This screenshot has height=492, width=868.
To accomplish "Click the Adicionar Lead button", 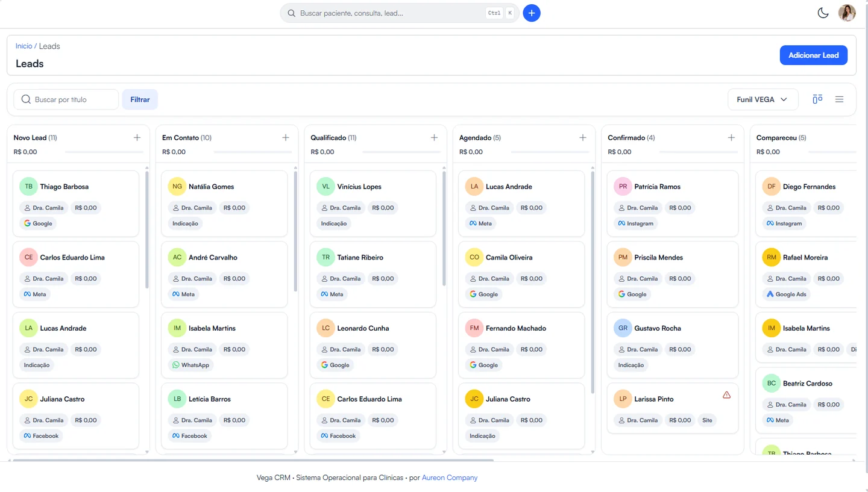I will pyautogui.click(x=814, y=55).
